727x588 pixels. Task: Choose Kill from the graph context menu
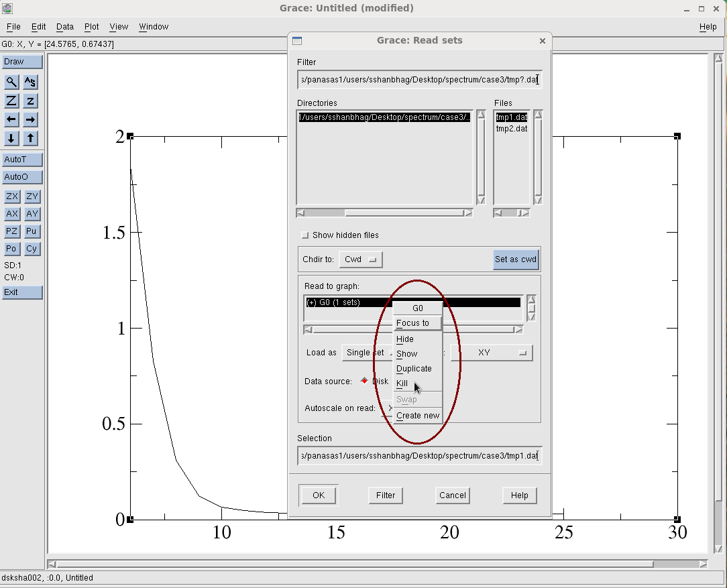tap(402, 384)
